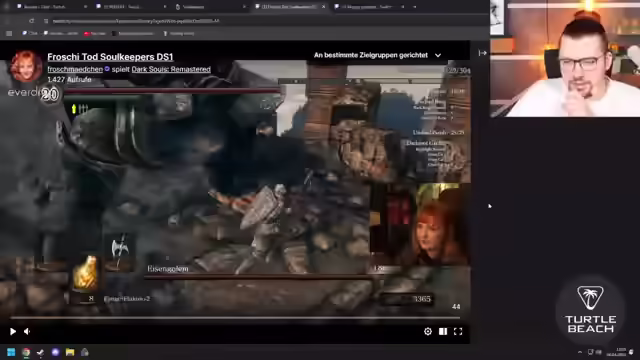This screenshot has height=360, width=640.
Task: Enter fullscreen video mode
Action: [458, 331]
